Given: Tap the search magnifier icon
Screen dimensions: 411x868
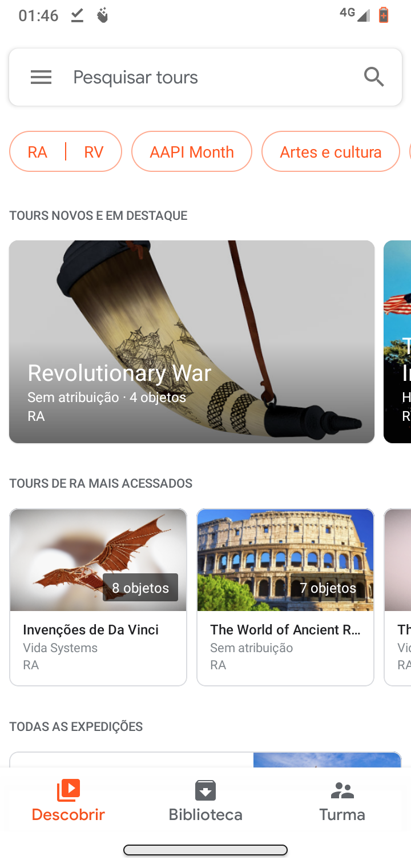Looking at the screenshot, I should pos(374,77).
